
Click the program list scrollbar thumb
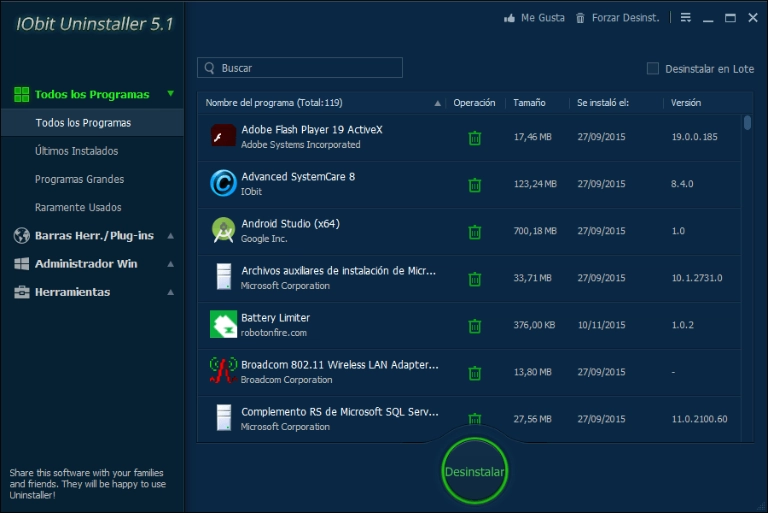click(747, 122)
